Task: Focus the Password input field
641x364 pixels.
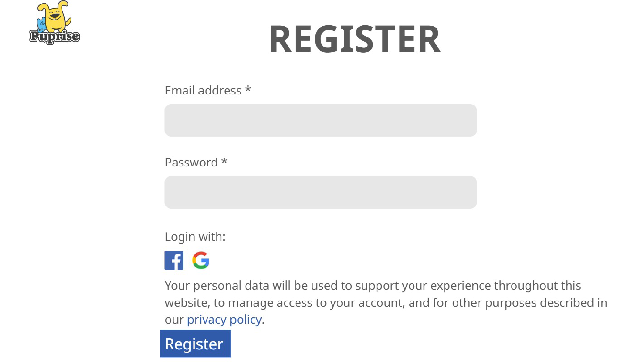Action: click(x=320, y=192)
